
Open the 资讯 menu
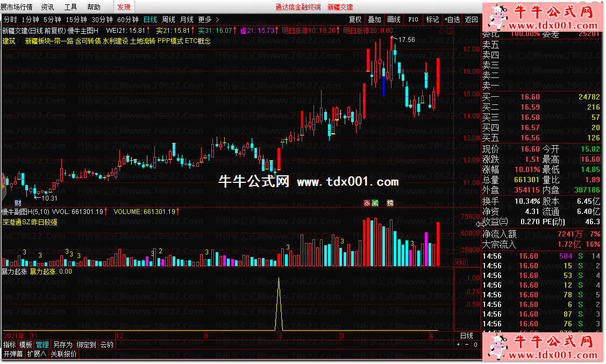(x=47, y=7)
